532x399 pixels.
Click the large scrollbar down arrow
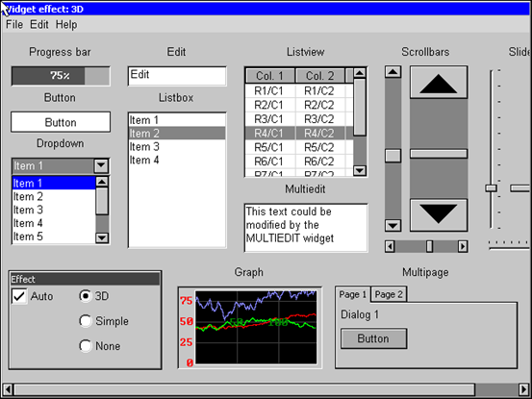439,215
